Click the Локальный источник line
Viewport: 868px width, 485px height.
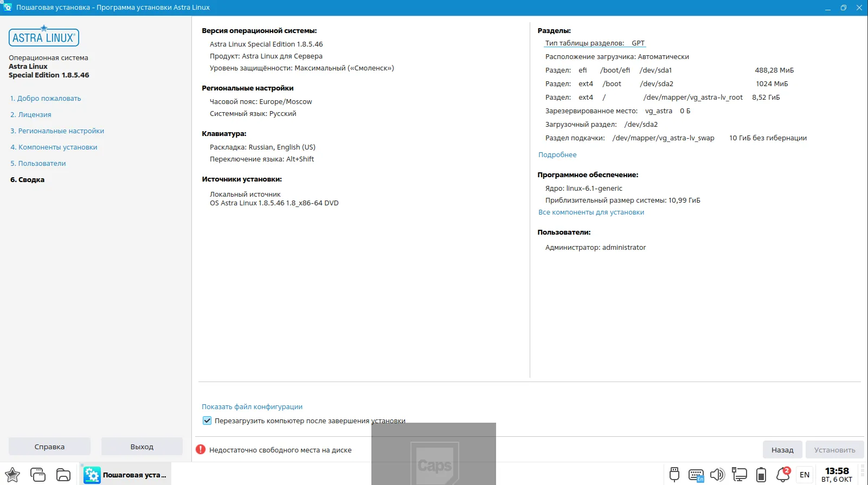point(245,194)
